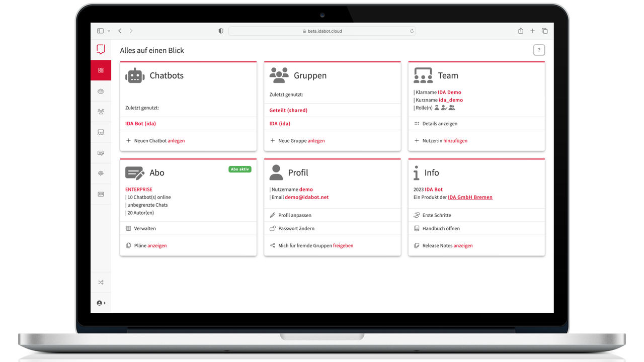Click the beta.idabot.cloud address bar
Screen dimensions: 644x362
click(x=322, y=31)
